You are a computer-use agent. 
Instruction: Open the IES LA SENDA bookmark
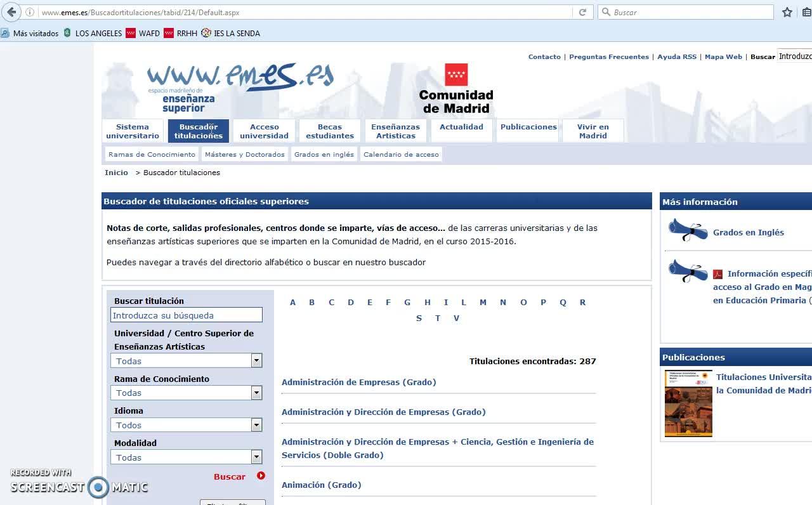(231, 33)
